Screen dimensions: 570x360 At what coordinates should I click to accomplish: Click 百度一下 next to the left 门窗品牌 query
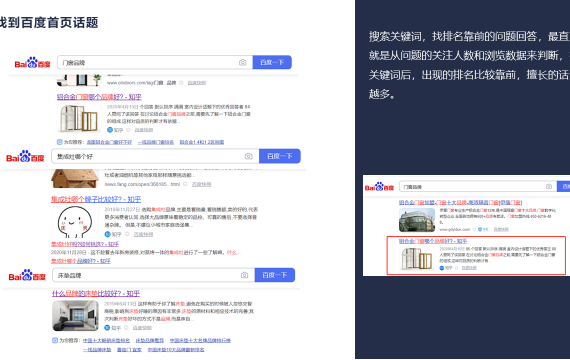(272, 62)
